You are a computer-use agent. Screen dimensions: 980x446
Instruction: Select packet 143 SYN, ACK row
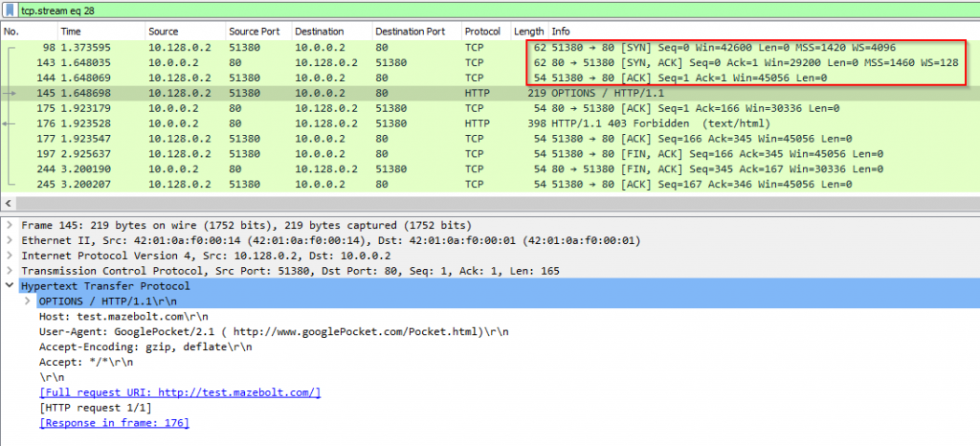(x=490, y=62)
